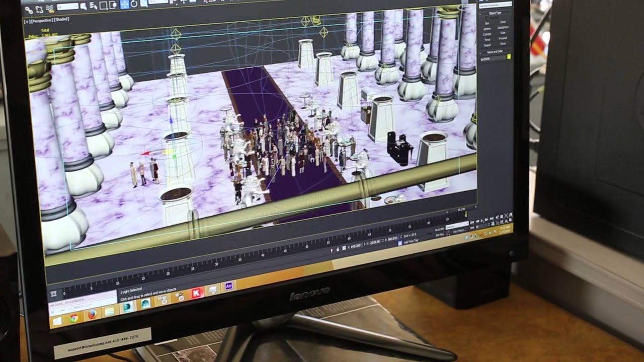
Task: Click the Torus primitive button
Action: tap(487, 40)
